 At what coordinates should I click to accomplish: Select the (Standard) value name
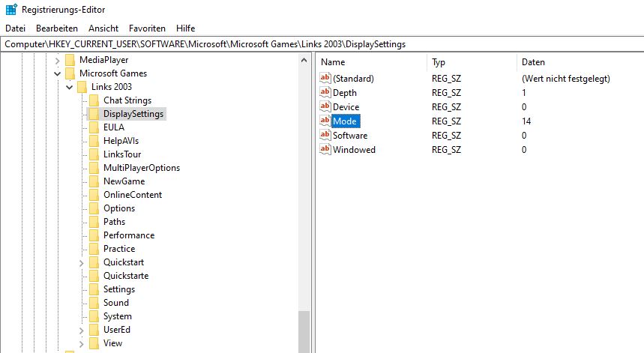(x=353, y=79)
